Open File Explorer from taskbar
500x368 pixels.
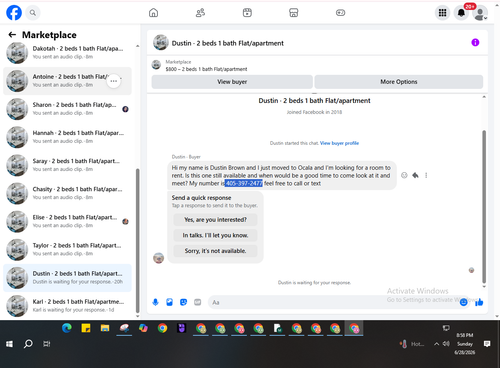coord(105,329)
